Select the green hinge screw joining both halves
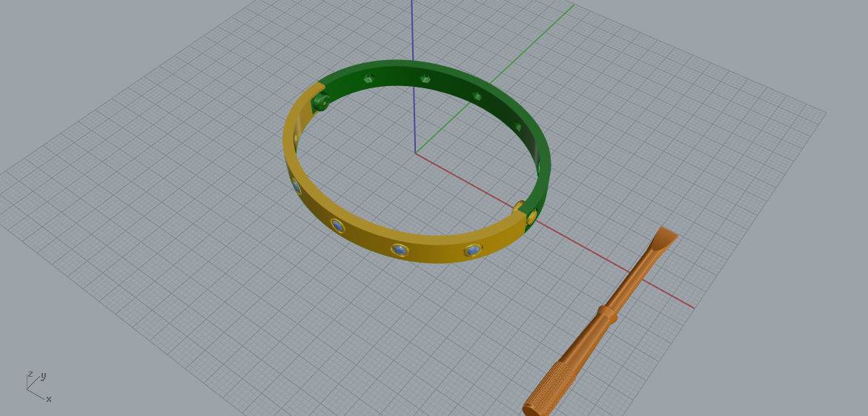Image resolution: width=868 pixels, height=416 pixels. pos(320,102)
